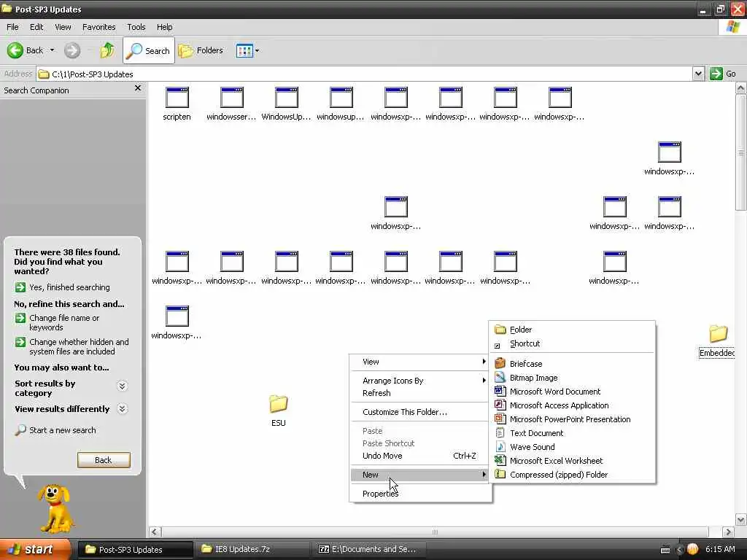Image resolution: width=747 pixels, height=560 pixels.
Task: Click the orange tray icon beside clock
Action: coord(692,550)
